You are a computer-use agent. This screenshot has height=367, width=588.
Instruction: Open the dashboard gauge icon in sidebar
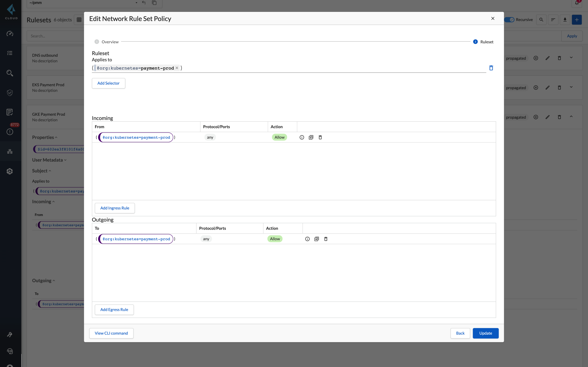(10, 33)
